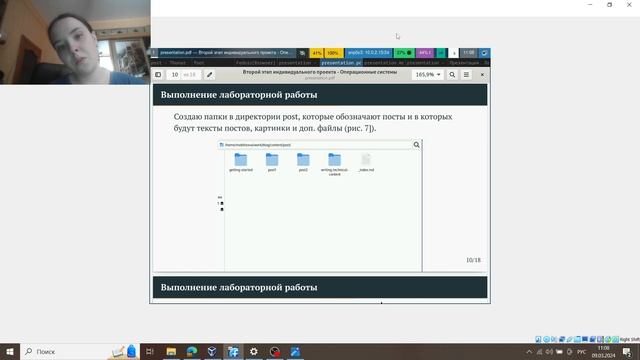
Task: Open Task View on the taskbar
Action: click(150, 351)
